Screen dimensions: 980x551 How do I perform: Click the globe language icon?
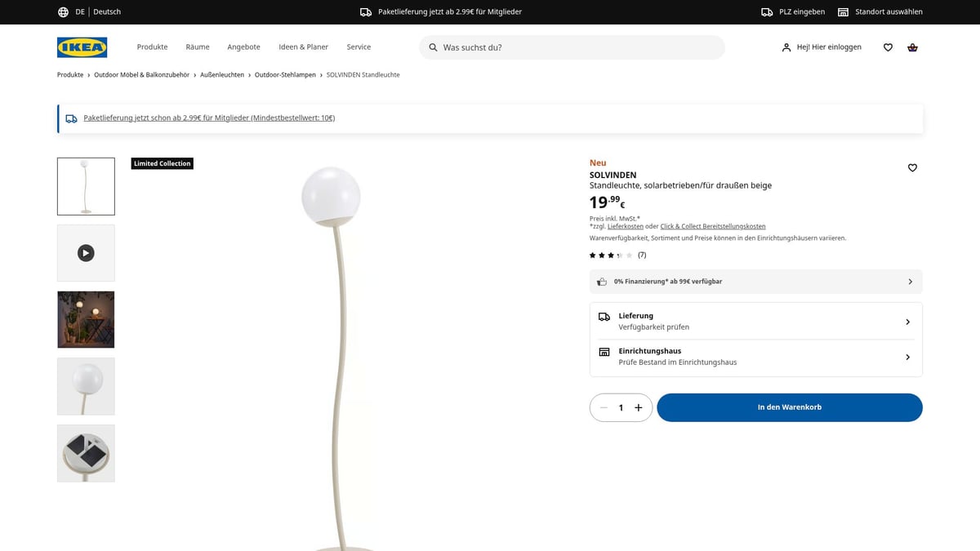[x=63, y=11]
